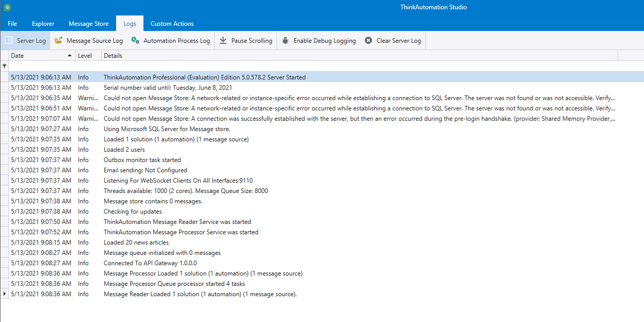Click the Server Log icon

[x=9, y=40]
